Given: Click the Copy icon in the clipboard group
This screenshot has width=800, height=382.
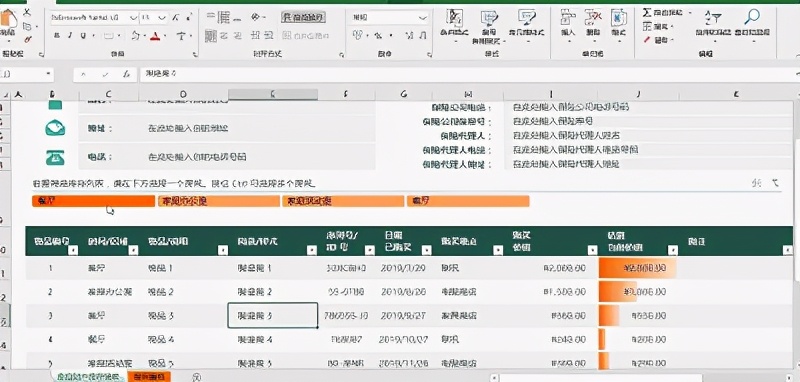Looking at the screenshot, I should coord(27,25).
